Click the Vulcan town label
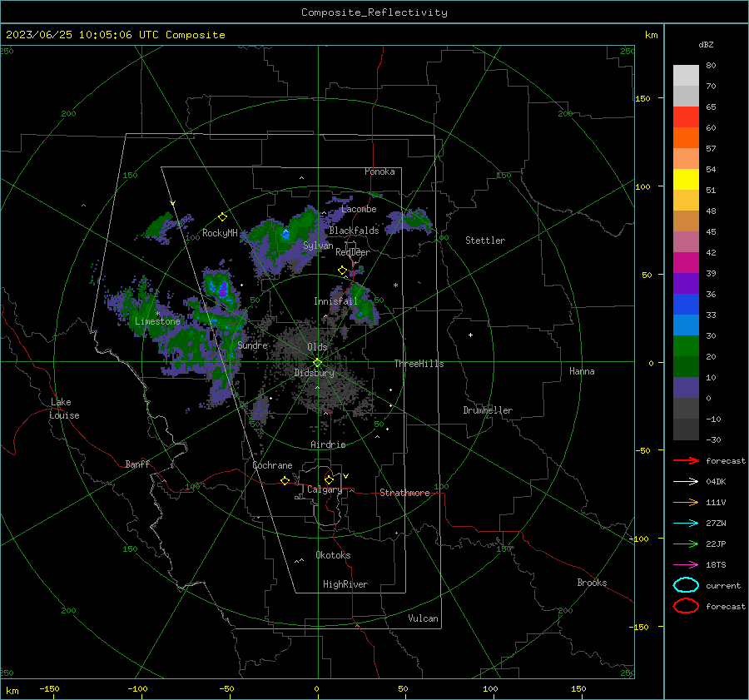The height and width of the screenshot is (700, 749). point(424,618)
